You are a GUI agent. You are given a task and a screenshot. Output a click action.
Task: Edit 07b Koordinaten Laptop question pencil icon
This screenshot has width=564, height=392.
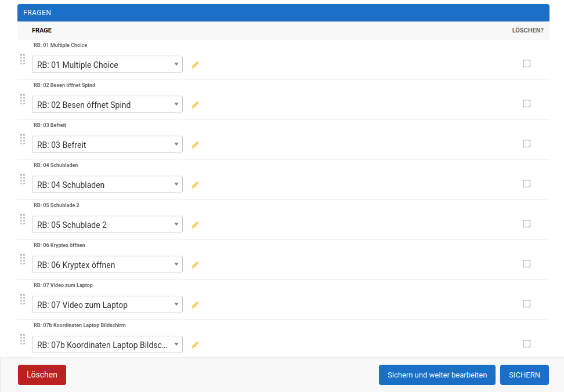195,345
